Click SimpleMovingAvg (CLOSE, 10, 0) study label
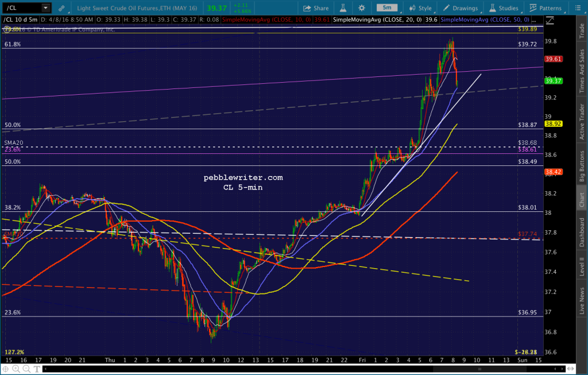 click(x=266, y=20)
